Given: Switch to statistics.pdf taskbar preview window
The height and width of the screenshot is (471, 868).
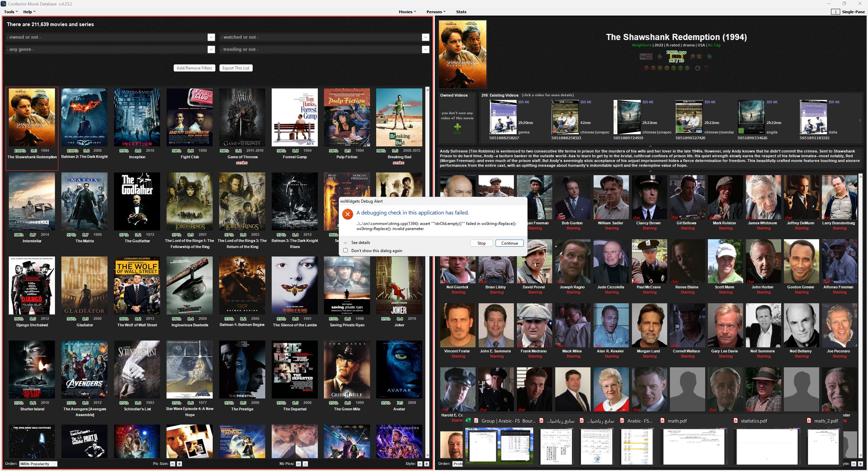Looking at the screenshot, I should point(767,446).
